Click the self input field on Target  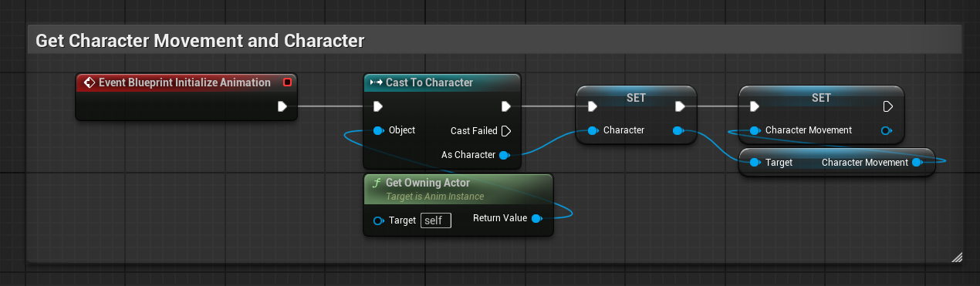(436, 220)
